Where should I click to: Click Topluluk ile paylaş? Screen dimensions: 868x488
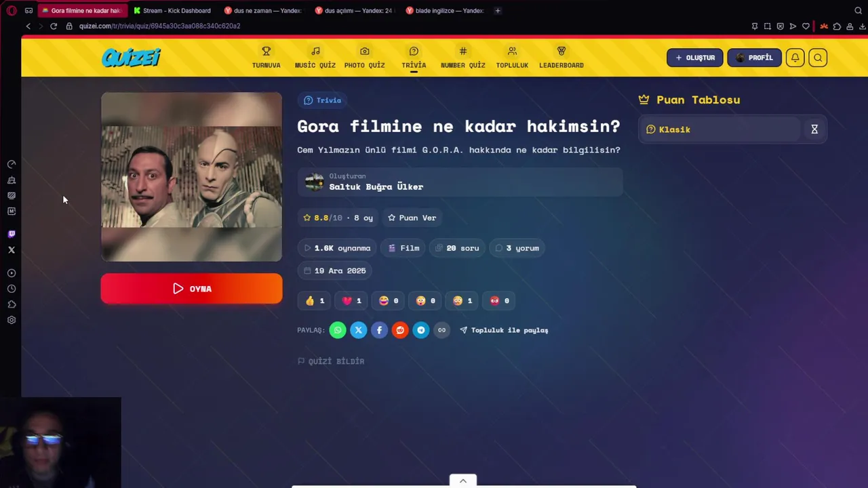point(504,330)
